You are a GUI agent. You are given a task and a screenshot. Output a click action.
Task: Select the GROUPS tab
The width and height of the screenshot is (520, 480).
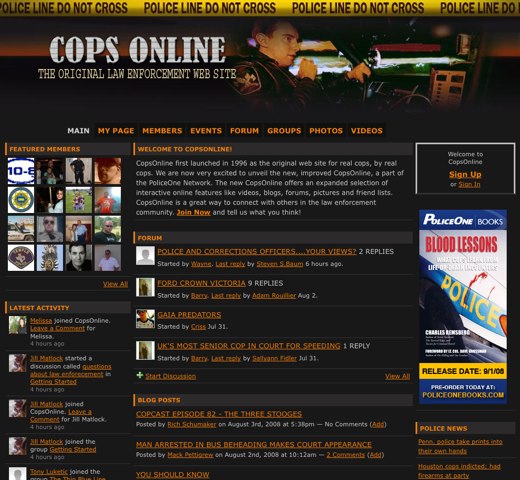284,131
